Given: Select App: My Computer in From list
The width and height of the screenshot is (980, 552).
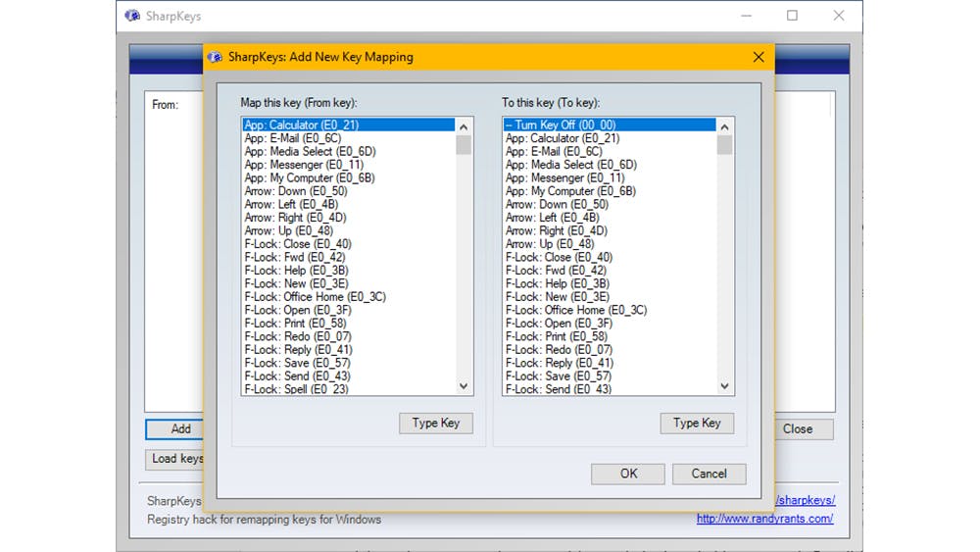Looking at the screenshot, I should coord(349,178).
